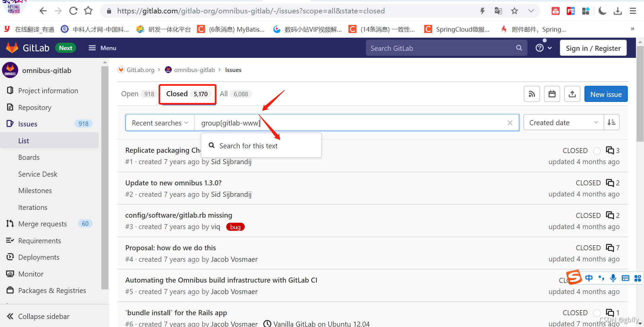Image resolution: width=644 pixels, height=327 pixels.
Task: Click the lightning bolt icon in the address bar
Action: point(482,11)
